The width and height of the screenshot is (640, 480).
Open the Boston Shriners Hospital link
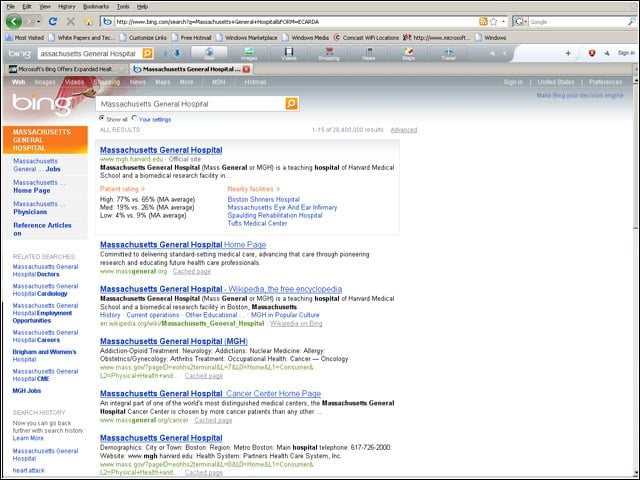[x=263, y=199]
